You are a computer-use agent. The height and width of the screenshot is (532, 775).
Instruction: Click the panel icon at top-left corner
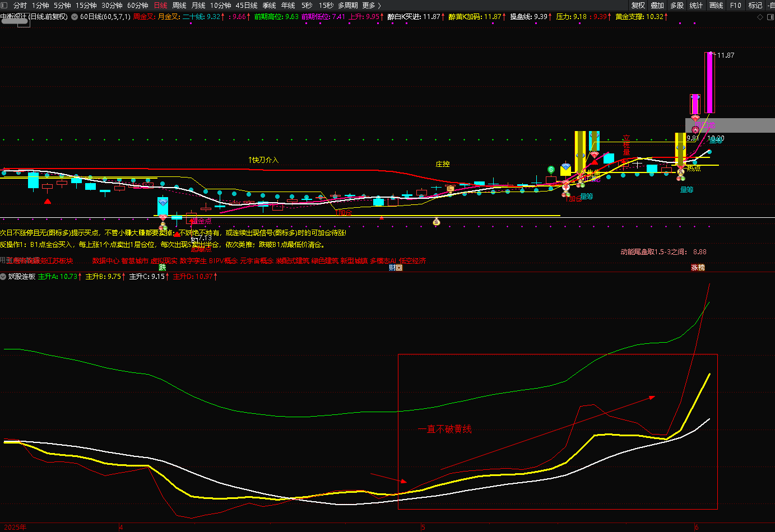4,6
